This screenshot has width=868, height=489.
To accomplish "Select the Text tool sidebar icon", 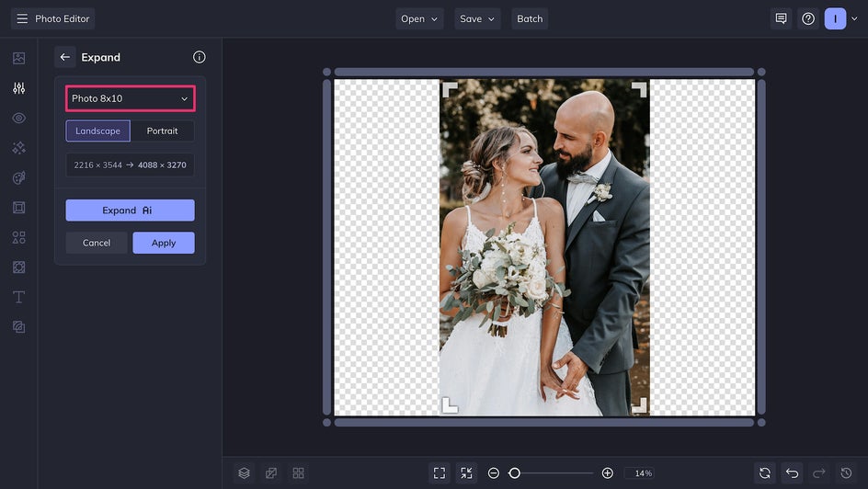I will [x=18, y=297].
